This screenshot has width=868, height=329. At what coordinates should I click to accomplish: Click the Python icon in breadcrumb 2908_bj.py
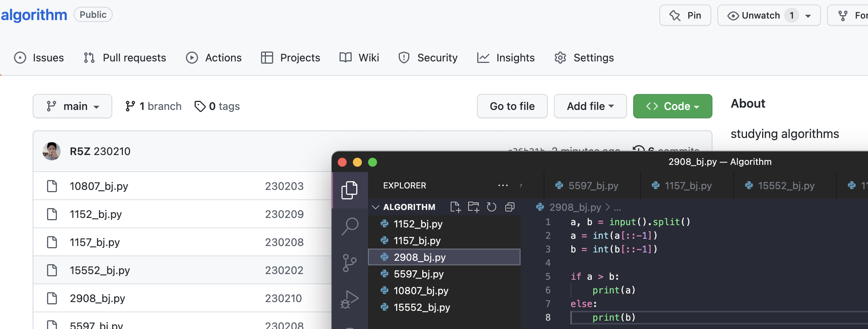click(x=540, y=207)
